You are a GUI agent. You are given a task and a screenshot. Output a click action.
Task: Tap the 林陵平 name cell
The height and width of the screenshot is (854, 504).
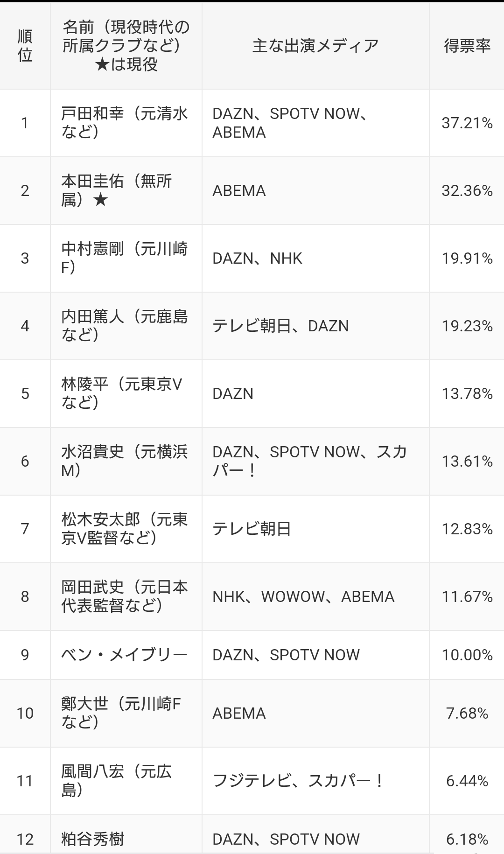point(126,393)
